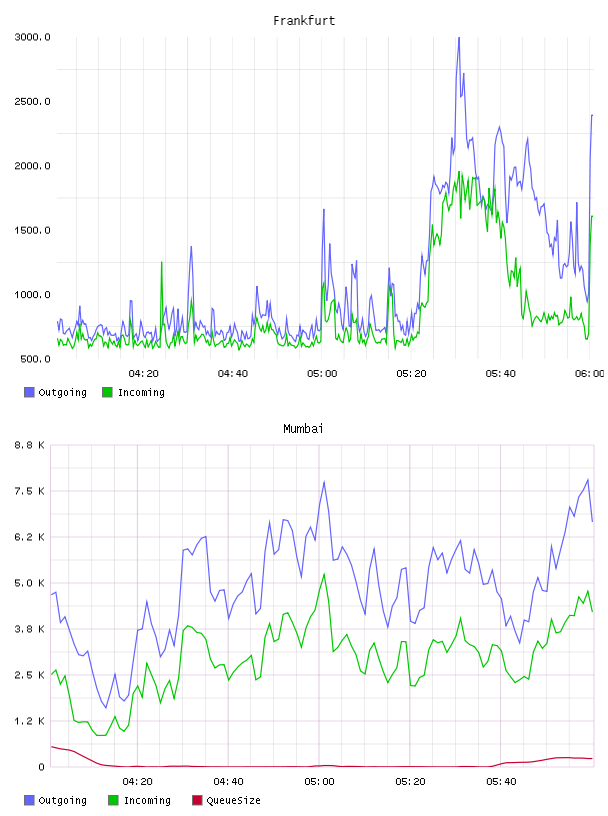Click the 8.8 K y-axis label in Mumbai chart

tap(30, 445)
